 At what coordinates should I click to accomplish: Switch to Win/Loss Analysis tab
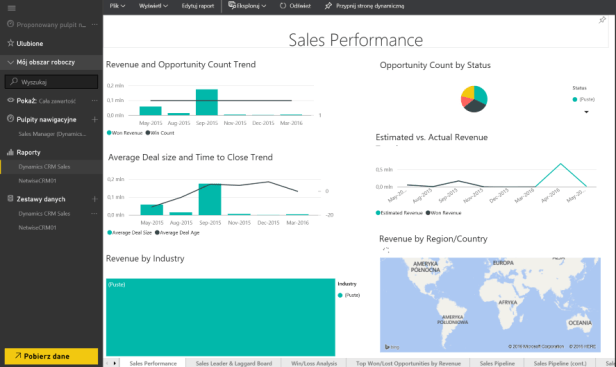(314, 363)
